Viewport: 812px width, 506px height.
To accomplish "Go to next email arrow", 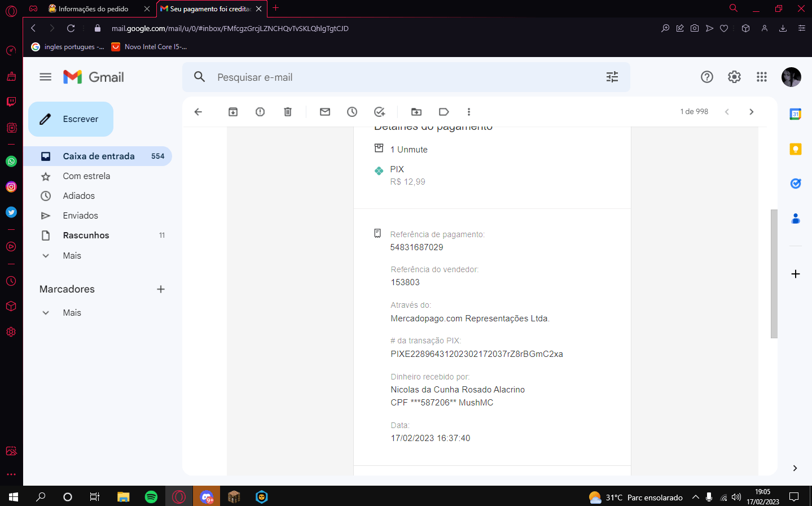I will [752, 112].
